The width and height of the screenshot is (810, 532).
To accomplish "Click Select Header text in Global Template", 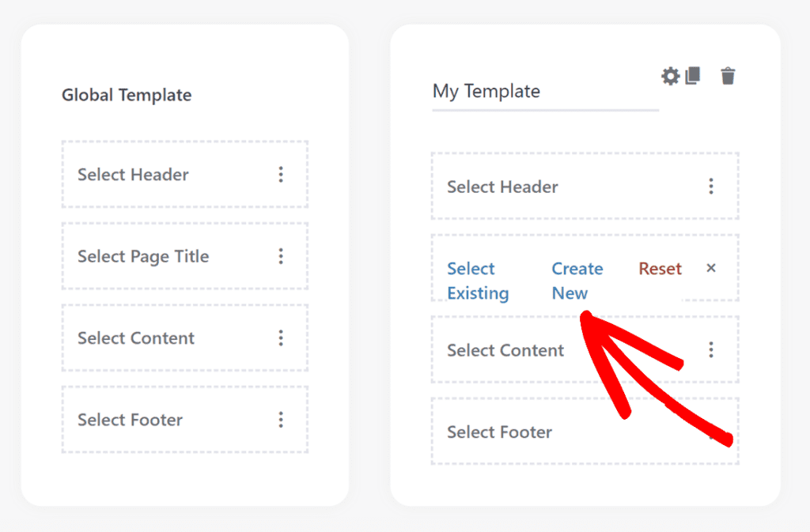I will 133,175.
